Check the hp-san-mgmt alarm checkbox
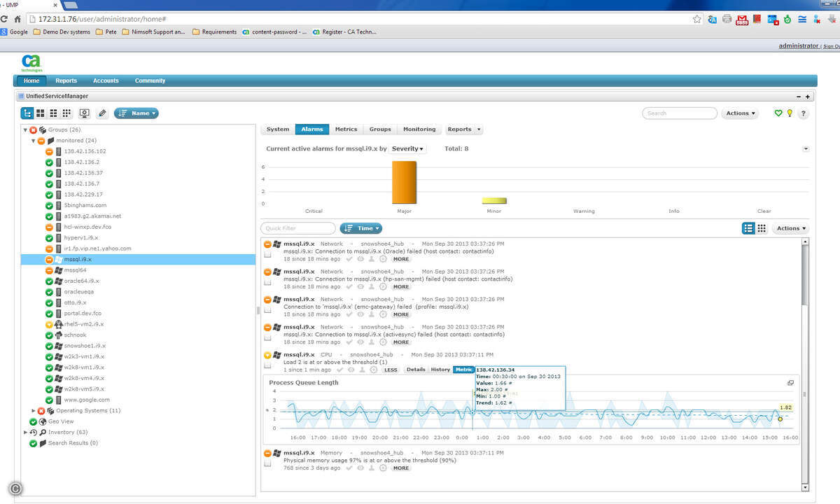Image resolution: width=840 pixels, height=504 pixels. [267, 283]
